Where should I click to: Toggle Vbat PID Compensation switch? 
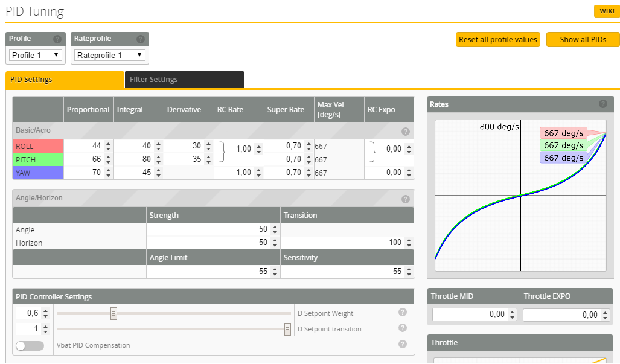(x=30, y=346)
